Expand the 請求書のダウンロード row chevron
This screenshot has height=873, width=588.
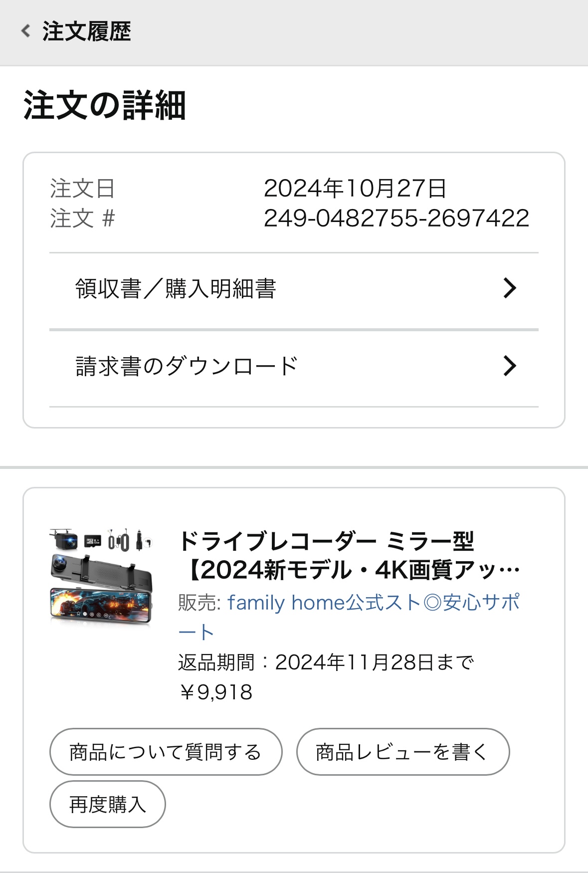tap(509, 366)
